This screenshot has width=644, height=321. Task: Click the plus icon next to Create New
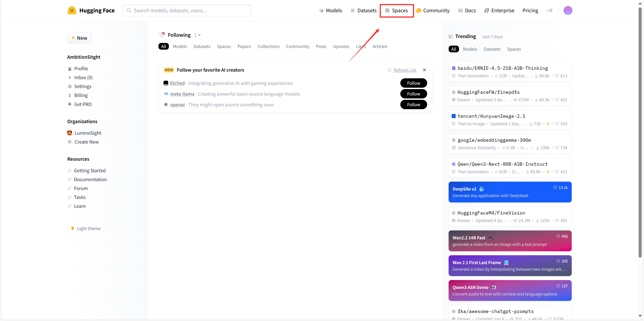tap(70, 142)
